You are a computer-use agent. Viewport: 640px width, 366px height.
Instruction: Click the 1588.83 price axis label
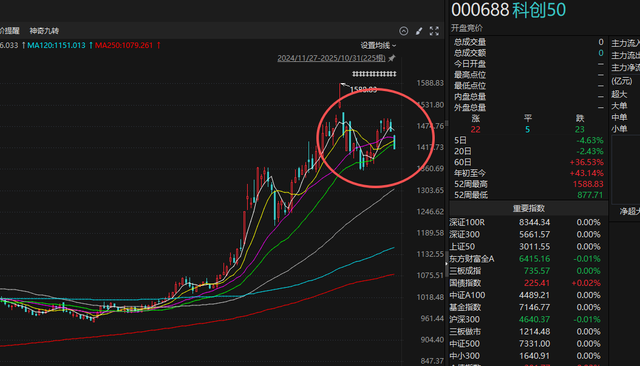(x=430, y=83)
